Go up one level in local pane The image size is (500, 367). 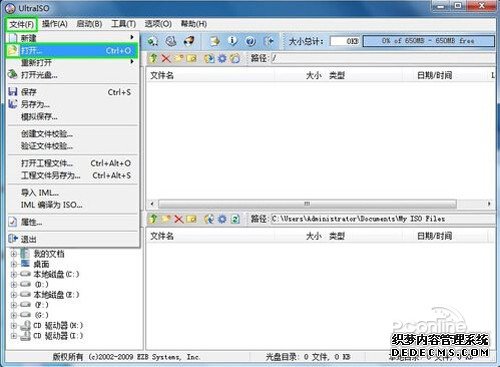(153, 219)
